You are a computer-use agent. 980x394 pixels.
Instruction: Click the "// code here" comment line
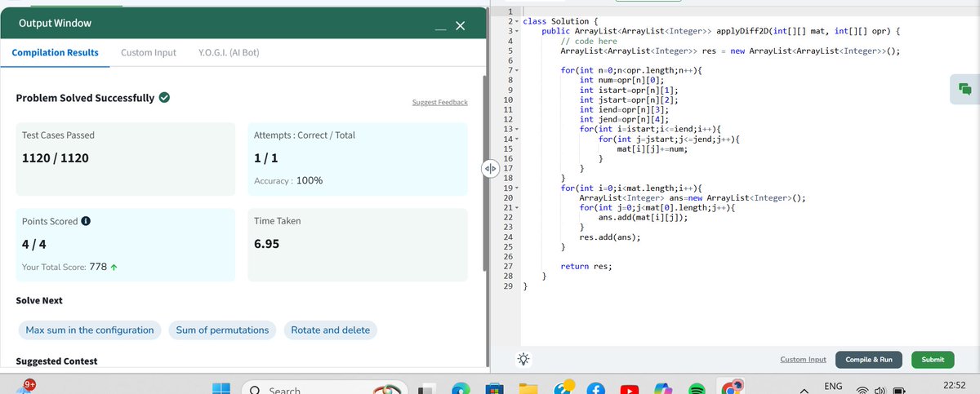[589, 41]
